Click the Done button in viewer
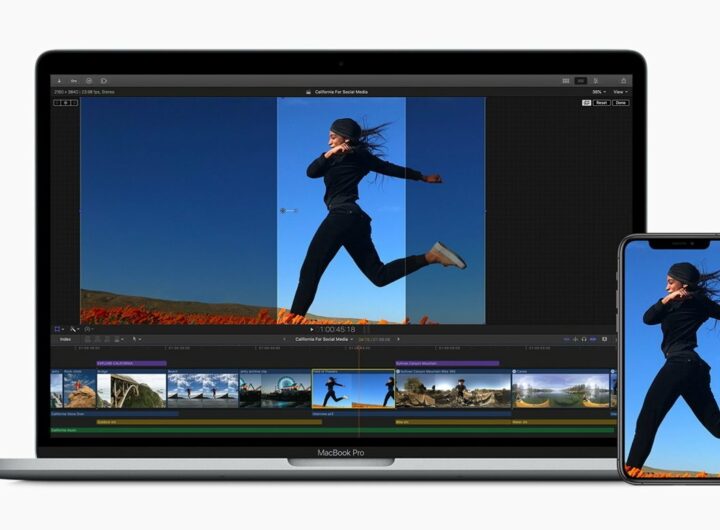The height and width of the screenshot is (530, 720). (x=620, y=103)
